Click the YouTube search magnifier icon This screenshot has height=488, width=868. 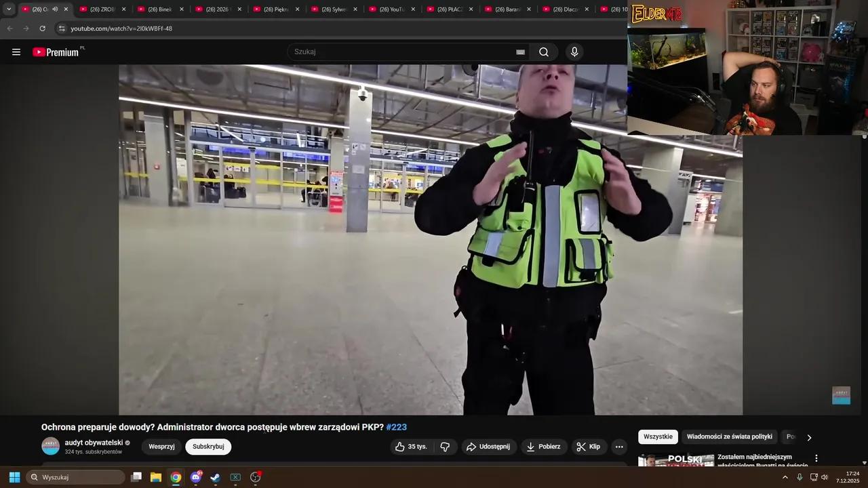coord(543,52)
